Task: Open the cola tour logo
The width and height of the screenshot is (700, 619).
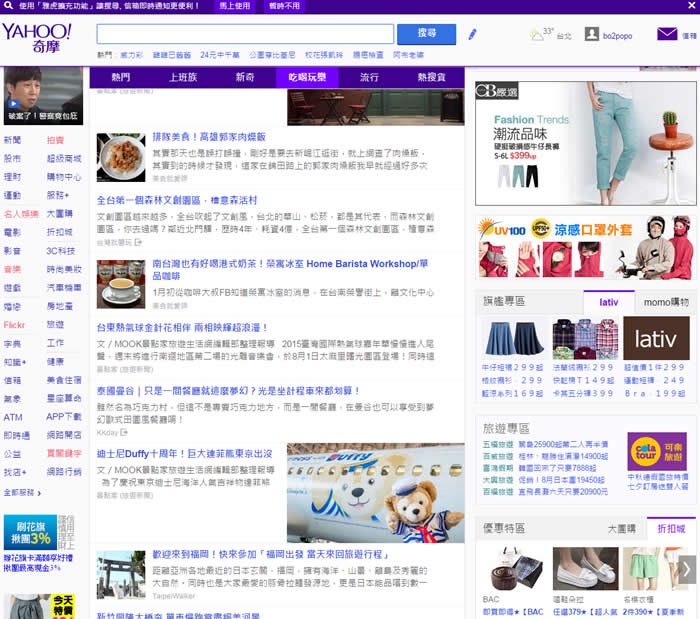Action: tap(656, 451)
